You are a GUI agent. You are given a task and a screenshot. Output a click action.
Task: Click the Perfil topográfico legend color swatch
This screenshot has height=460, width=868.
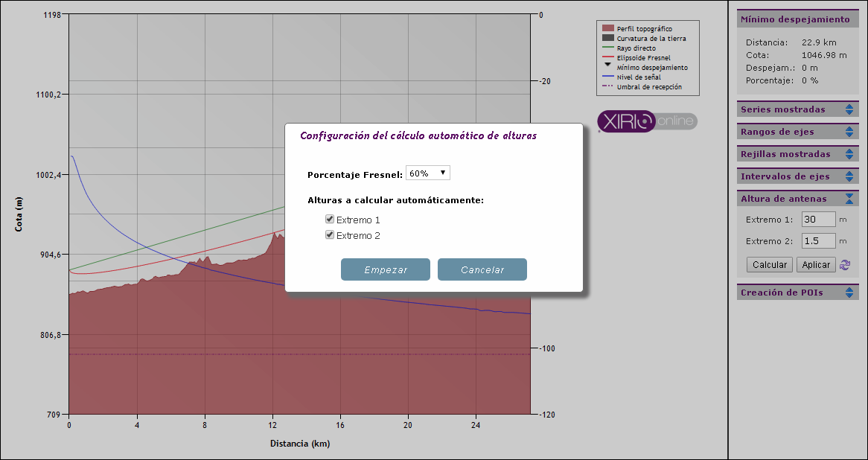pos(607,28)
